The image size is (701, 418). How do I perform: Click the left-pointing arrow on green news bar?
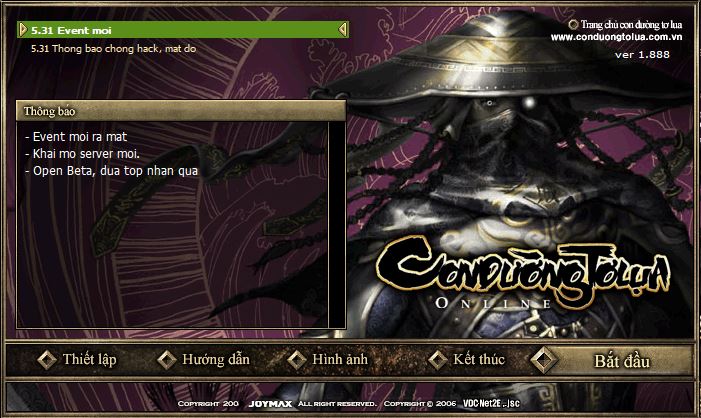pyautogui.click(x=343, y=30)
